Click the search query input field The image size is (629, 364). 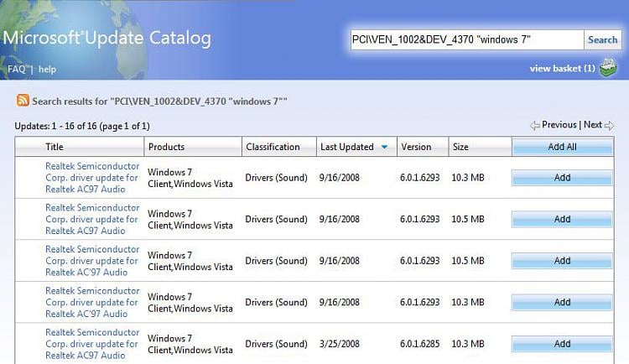coord(467,39)
